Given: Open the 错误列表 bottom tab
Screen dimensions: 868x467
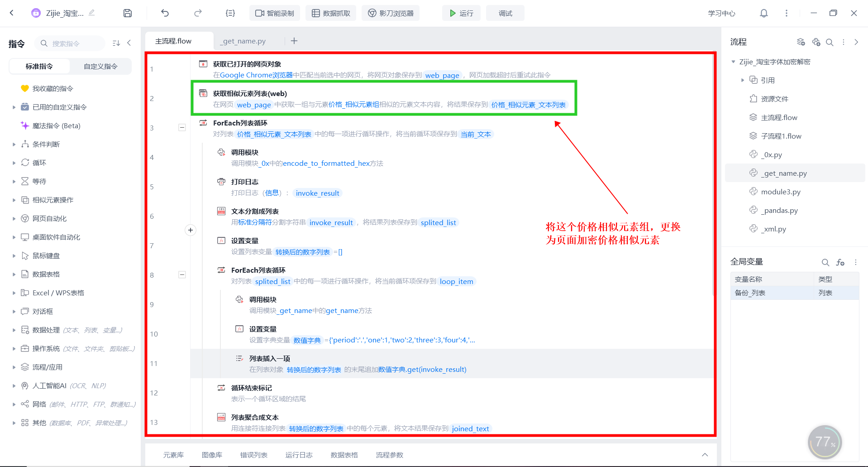Looking at the screenshot, I should pyautogui.click(x=253, y=455).
